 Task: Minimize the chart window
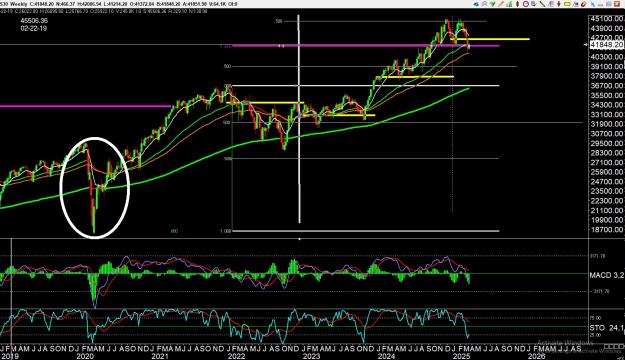tap(600, 4)
